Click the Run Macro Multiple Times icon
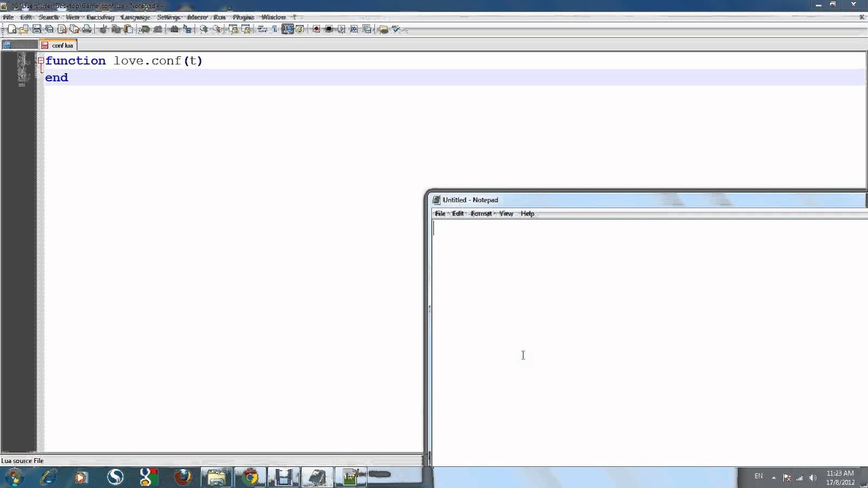Image resolution: width=868 pixels, height=488 pixels. tap(354, 29)
